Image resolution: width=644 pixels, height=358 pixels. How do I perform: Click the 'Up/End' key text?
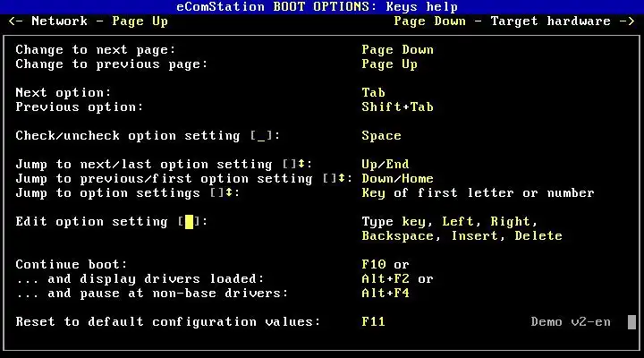pos(386,165)
